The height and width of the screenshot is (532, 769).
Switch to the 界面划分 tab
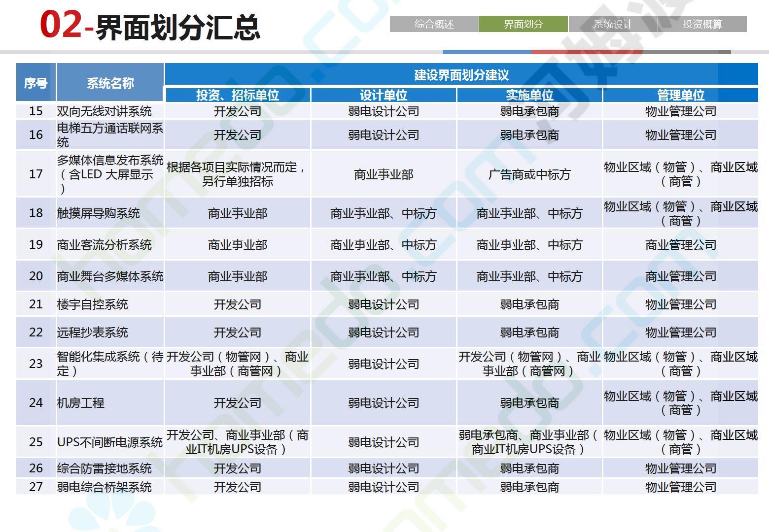(x=524, y=24)
